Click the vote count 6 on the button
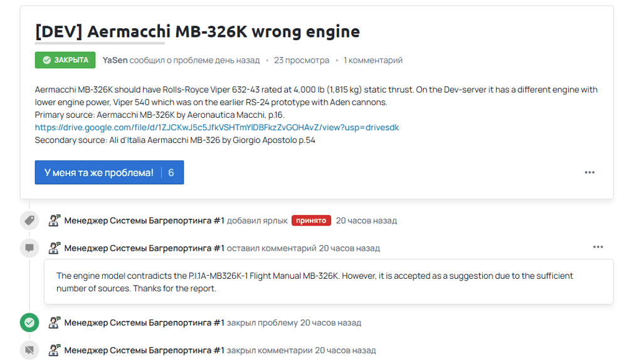Screen dimensions: 627x364 click(171, 172)
